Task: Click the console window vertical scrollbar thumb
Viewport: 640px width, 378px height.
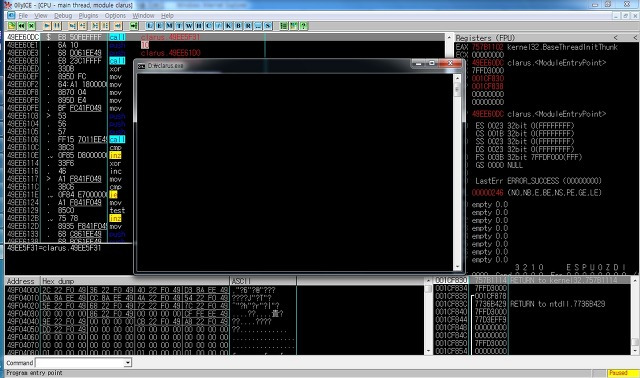Action: [457, 89]
